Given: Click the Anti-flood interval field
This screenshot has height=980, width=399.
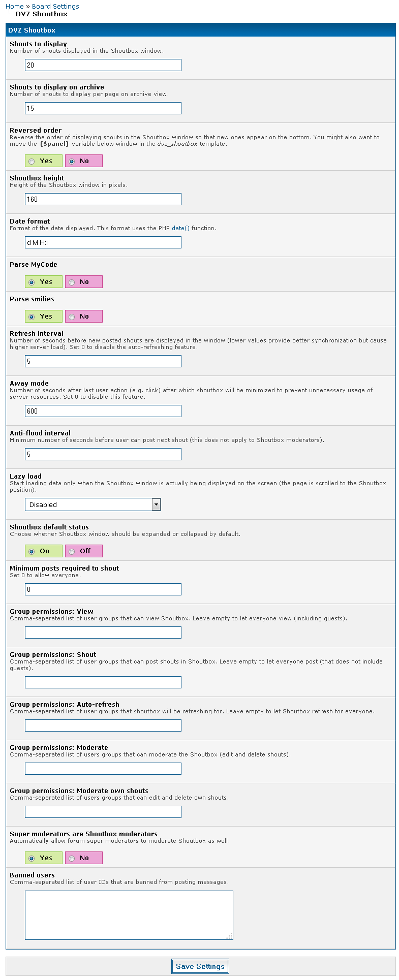Looking at the screenshot, I should coord(103,454).
